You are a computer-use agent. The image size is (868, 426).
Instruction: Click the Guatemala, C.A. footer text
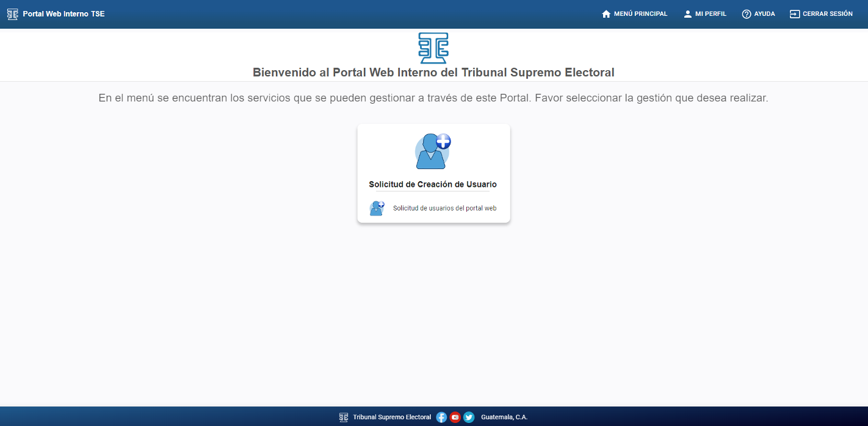[504, 417]
